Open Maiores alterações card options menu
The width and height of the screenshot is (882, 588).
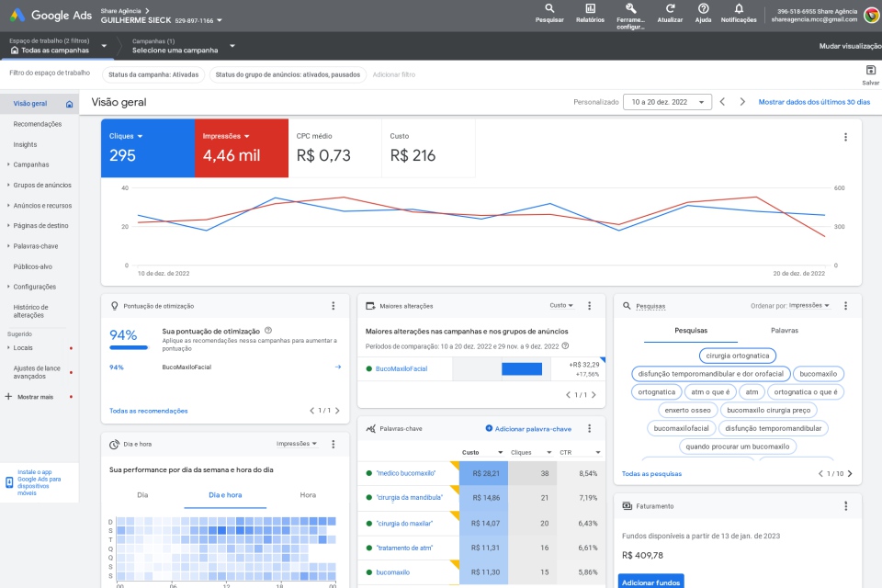coord(590,306)
